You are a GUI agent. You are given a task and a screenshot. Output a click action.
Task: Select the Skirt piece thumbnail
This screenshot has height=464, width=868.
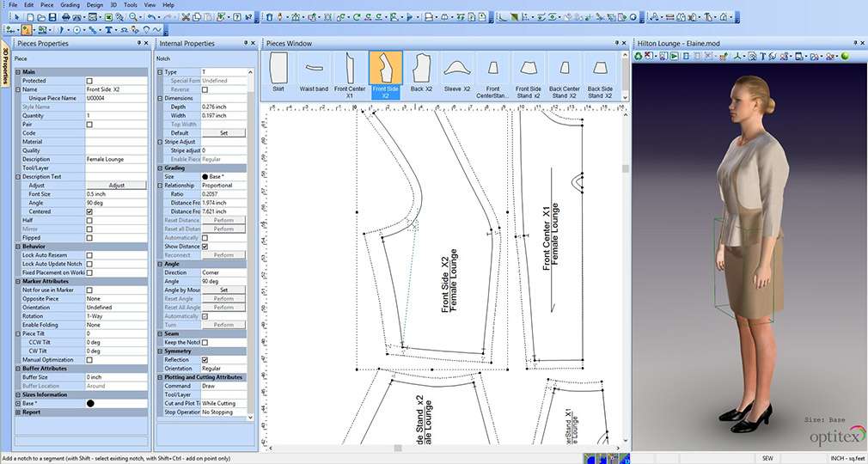278,71
